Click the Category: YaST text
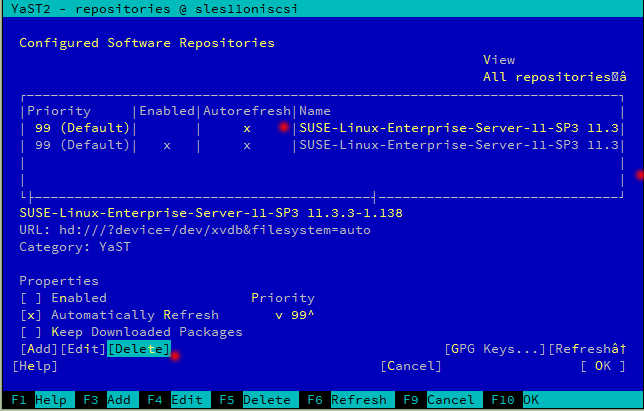 click(x=75, y=247)
